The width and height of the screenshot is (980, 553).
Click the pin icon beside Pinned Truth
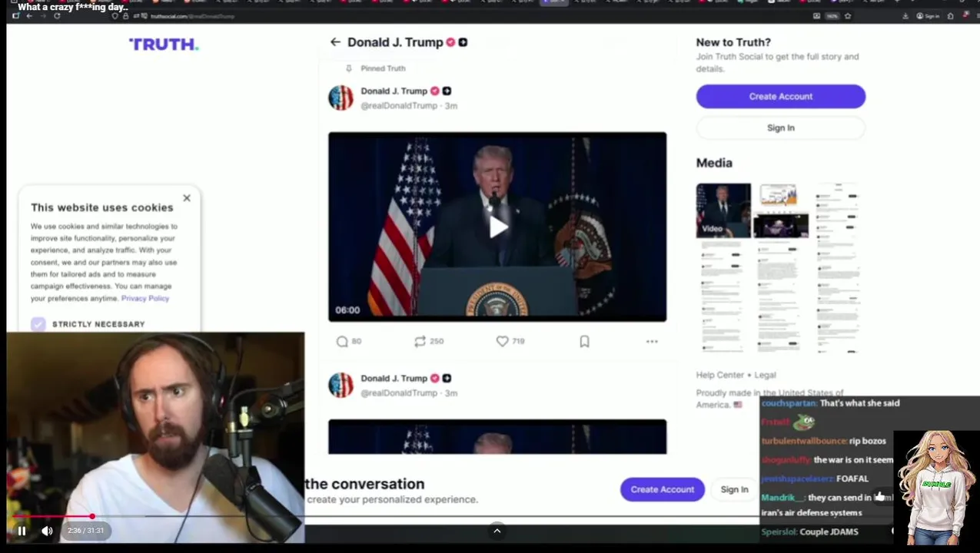pyautogui.click(x=348, y=68)
